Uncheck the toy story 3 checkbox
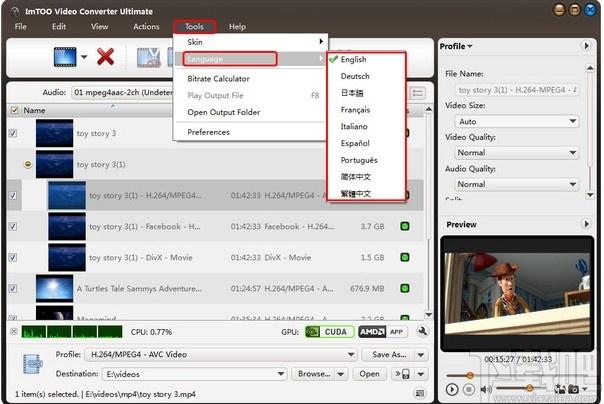The width and height of the screenshot is (604, 404). 13,133
